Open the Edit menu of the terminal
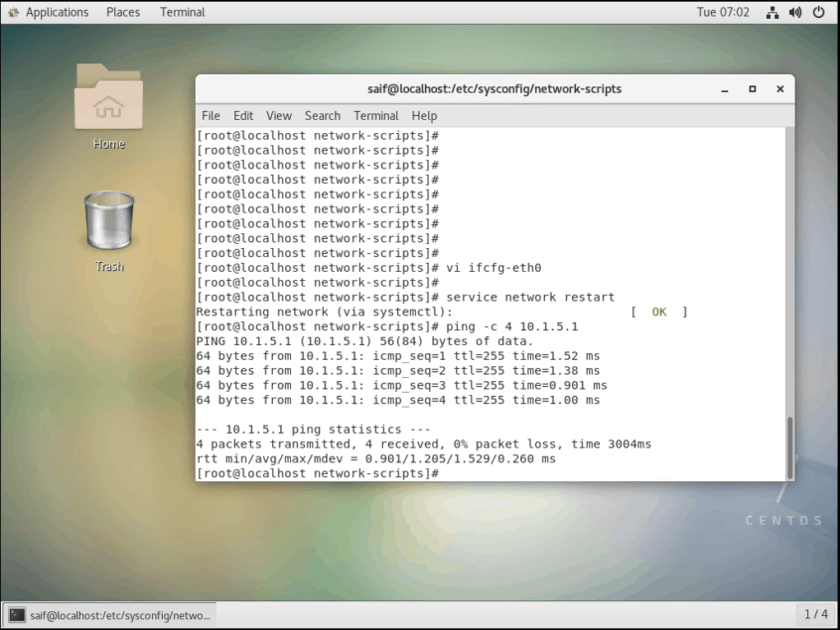 243,115
